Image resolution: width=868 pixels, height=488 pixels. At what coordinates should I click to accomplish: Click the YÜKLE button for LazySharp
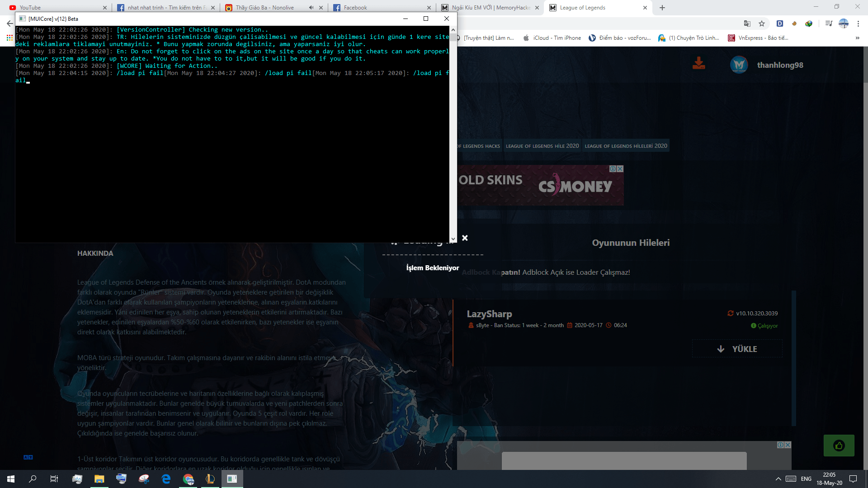pos(737,349)
